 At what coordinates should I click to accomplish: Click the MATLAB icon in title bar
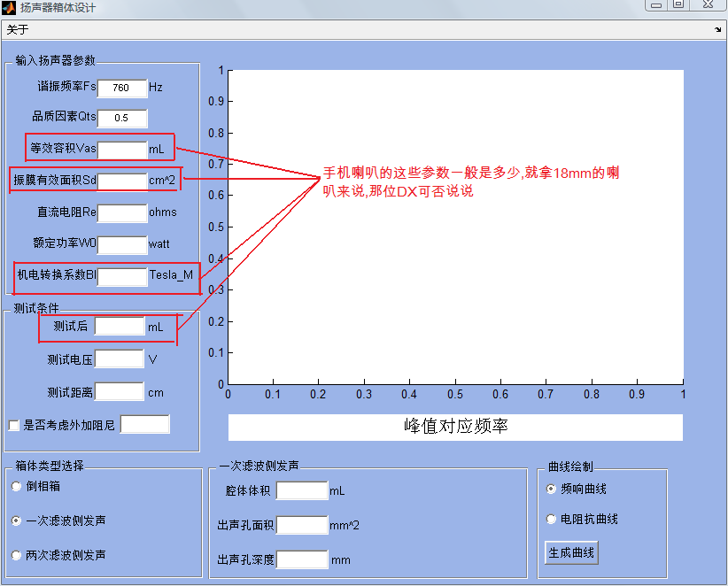tap(8, 8)
